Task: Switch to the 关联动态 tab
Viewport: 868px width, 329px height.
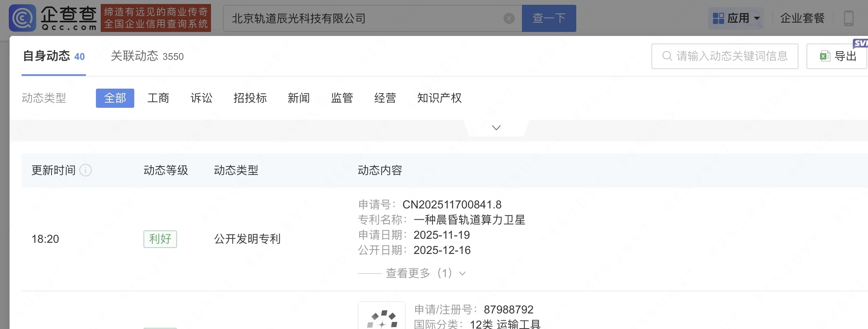Action: point(147,56)
